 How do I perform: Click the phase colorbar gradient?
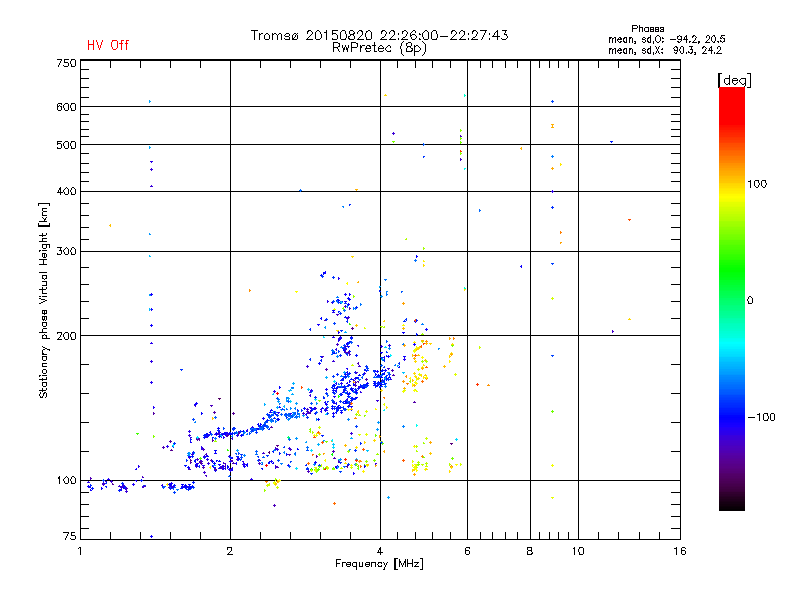732,298
